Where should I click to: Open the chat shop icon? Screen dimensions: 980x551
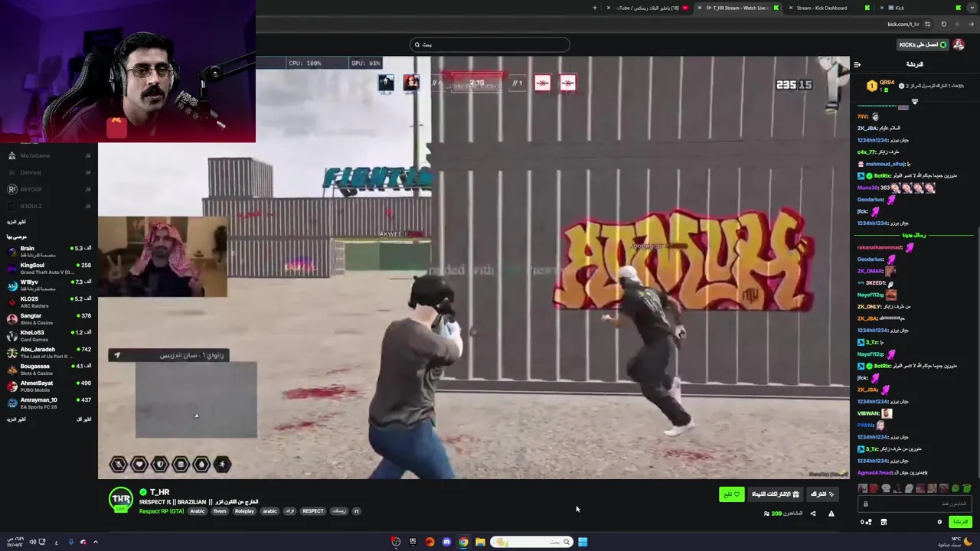coord(884,522)
